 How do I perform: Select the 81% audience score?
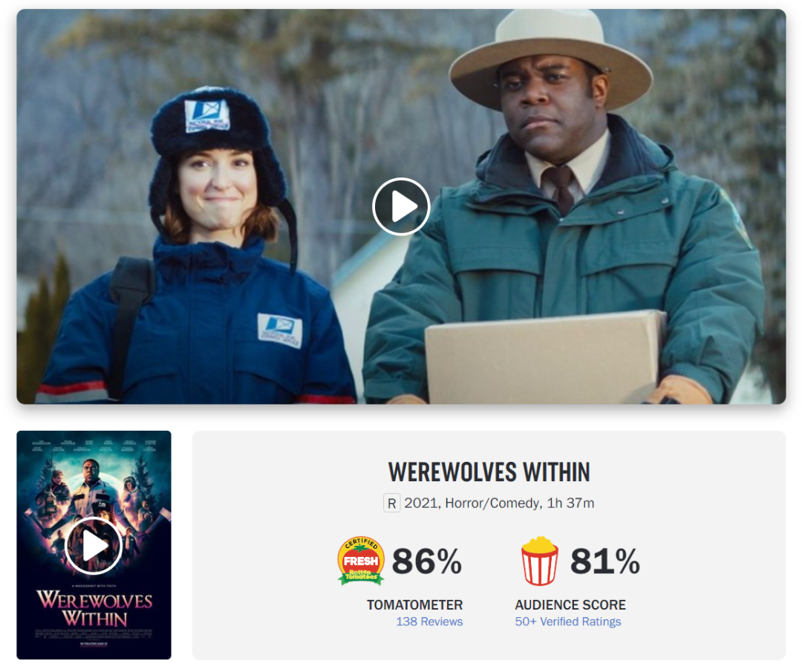(605, 561)
